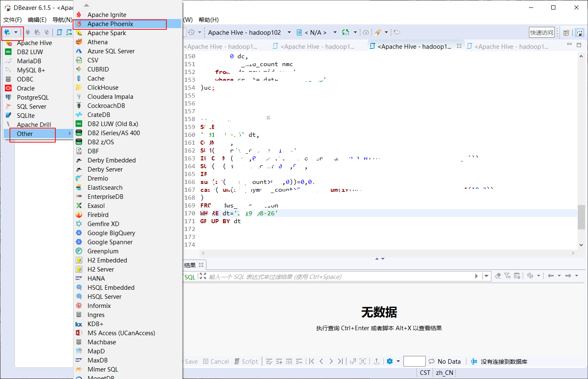Screen dimensions: 588x379
Task: Click the refresh icon beside No Data
Action: [x=432, y=362]
